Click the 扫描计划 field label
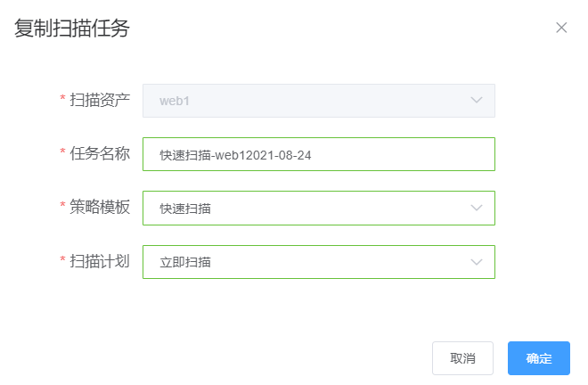 (100, 262)
